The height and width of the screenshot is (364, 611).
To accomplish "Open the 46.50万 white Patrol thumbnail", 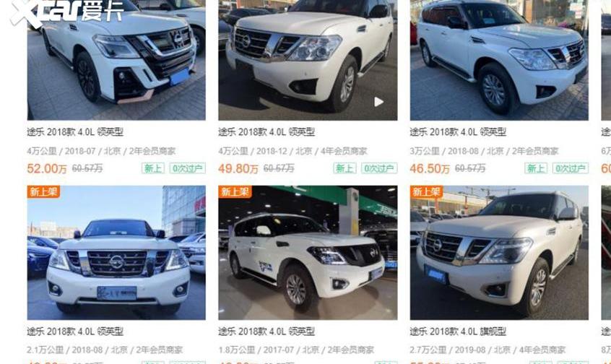I will (499, 60).
